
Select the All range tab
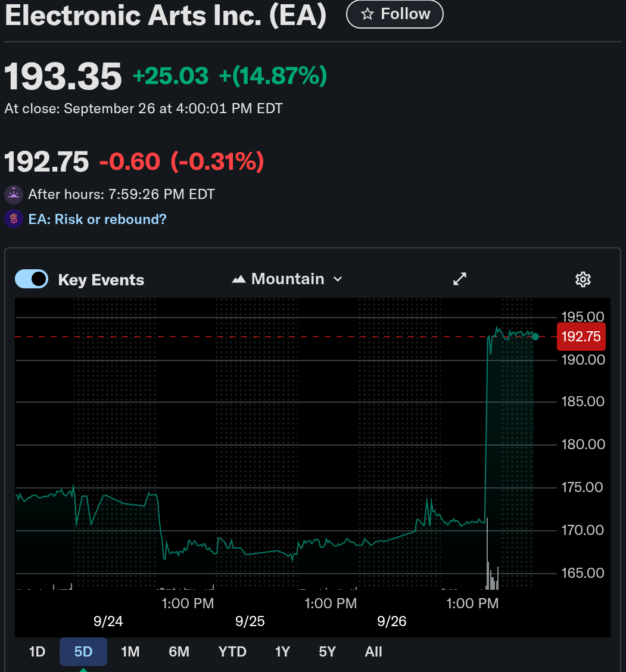coord(373,651)
